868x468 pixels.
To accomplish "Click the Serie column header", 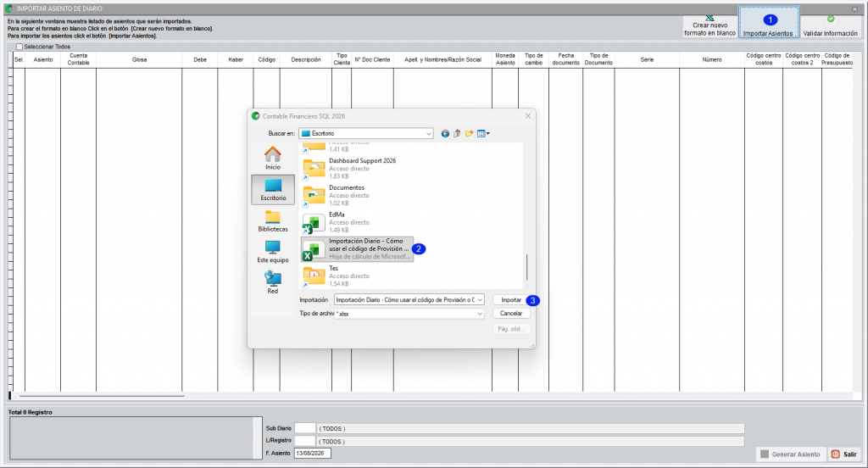I will point(647,60).
